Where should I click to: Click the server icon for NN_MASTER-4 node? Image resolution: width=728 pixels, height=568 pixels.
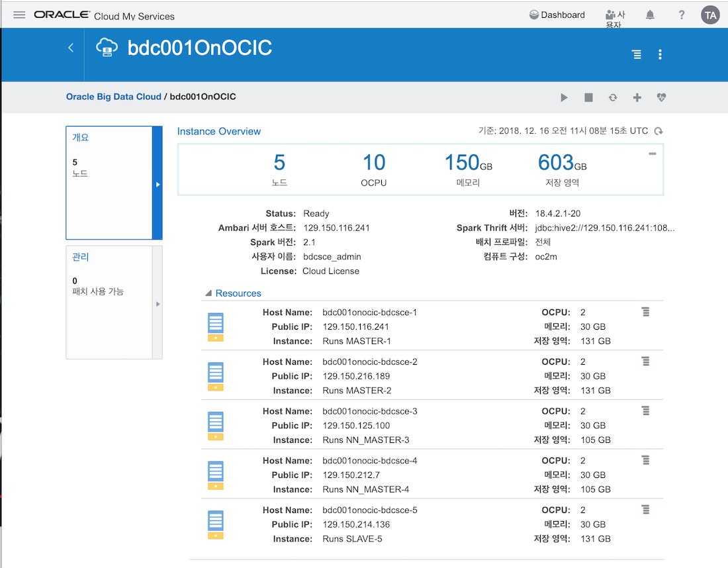coord(216,475)
